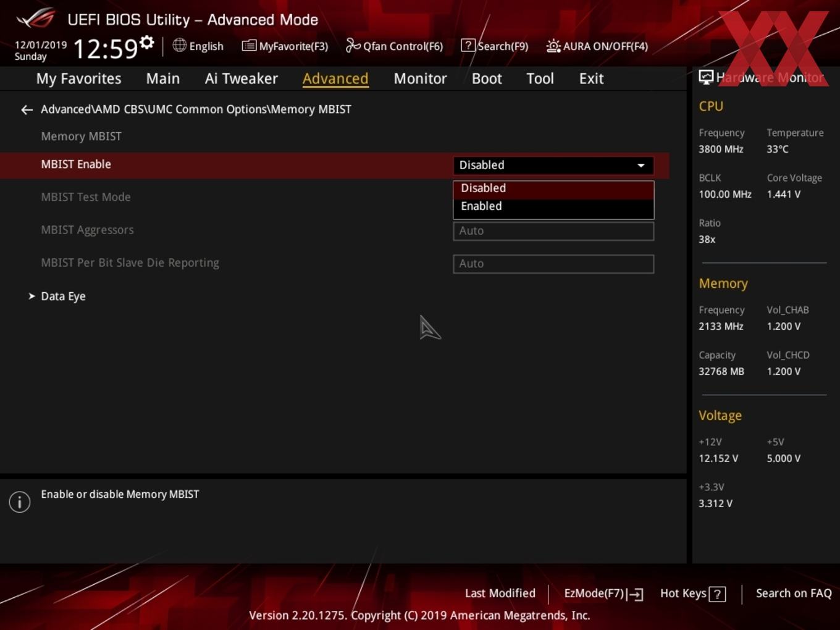Open the MBIST Aggressors Auto field

[553, 231]
